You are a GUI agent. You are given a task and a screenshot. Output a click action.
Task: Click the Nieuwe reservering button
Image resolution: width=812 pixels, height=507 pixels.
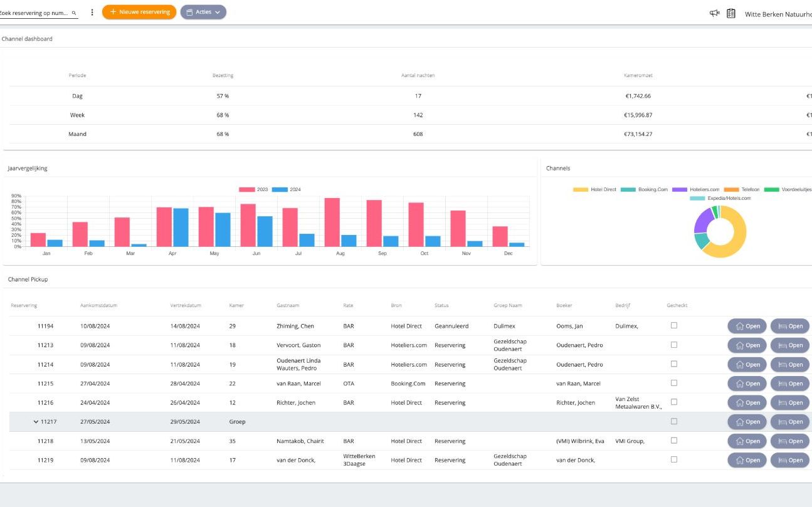[139, 12]
